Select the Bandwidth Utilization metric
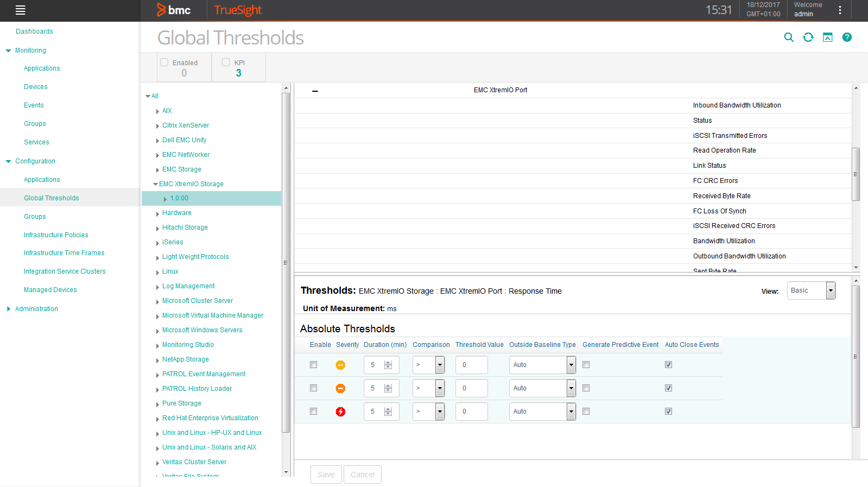This screenshot has height=487, width=868. (724, 241)
